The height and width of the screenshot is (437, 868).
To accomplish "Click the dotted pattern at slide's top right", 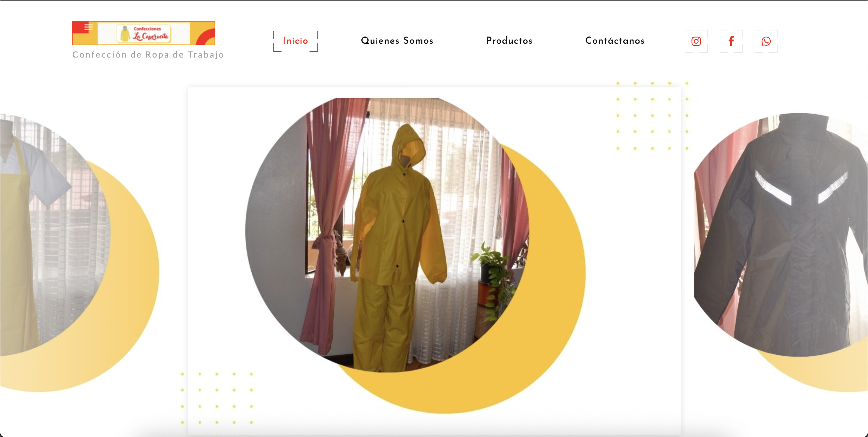I will point(652,115).
